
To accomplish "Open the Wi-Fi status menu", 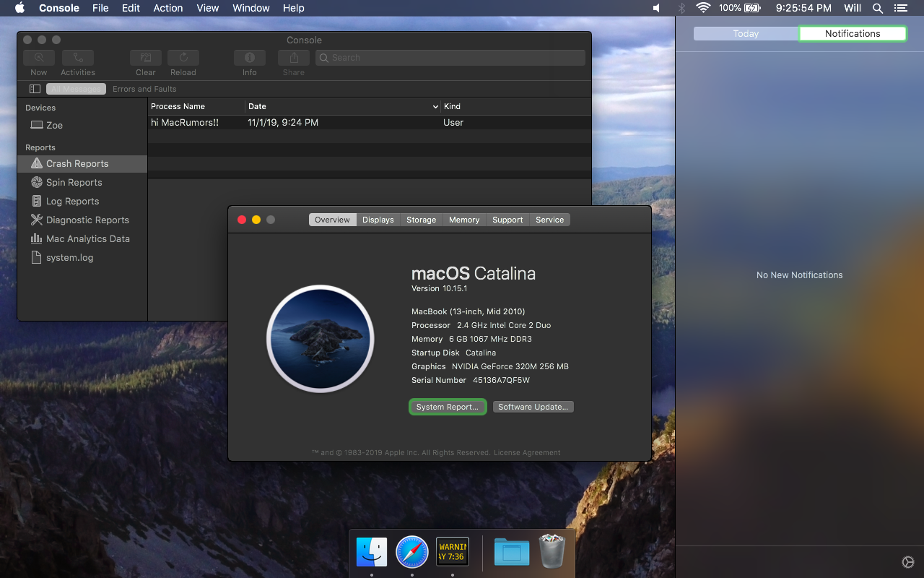I will [x=703, y=8].
